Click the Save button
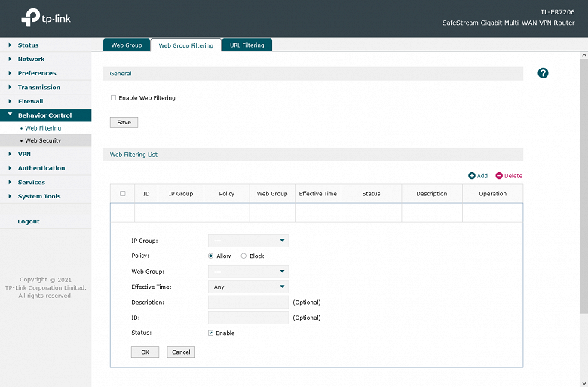 (x=124, y=122)
